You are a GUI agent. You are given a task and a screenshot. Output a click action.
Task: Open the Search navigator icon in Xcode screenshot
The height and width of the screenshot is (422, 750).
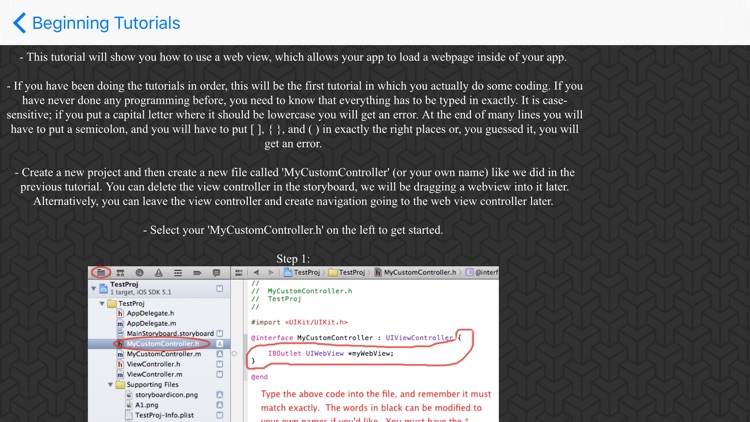point(139,273)
